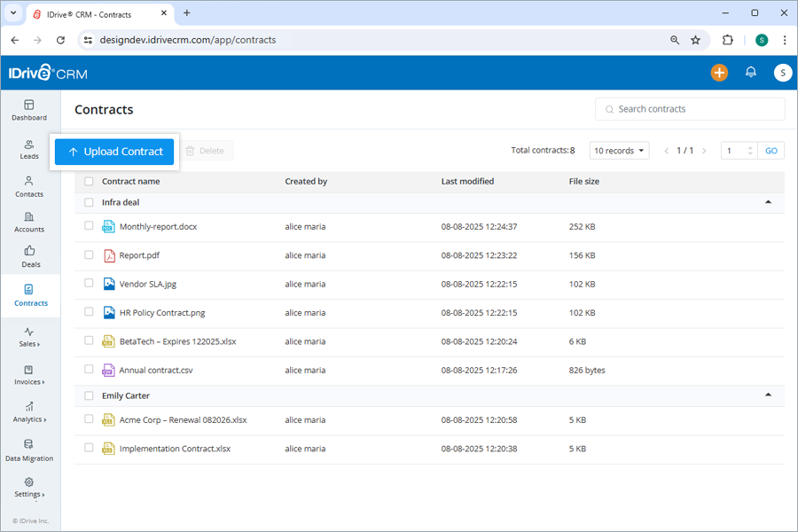
Task: Collapse the Infra deal group
Action: 768,202
